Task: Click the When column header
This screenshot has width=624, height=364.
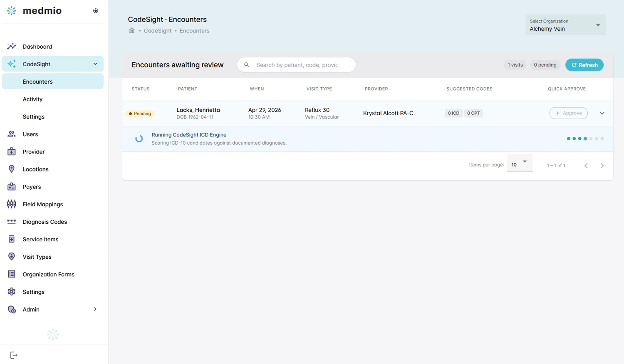Action: click(x=257, y=89)
